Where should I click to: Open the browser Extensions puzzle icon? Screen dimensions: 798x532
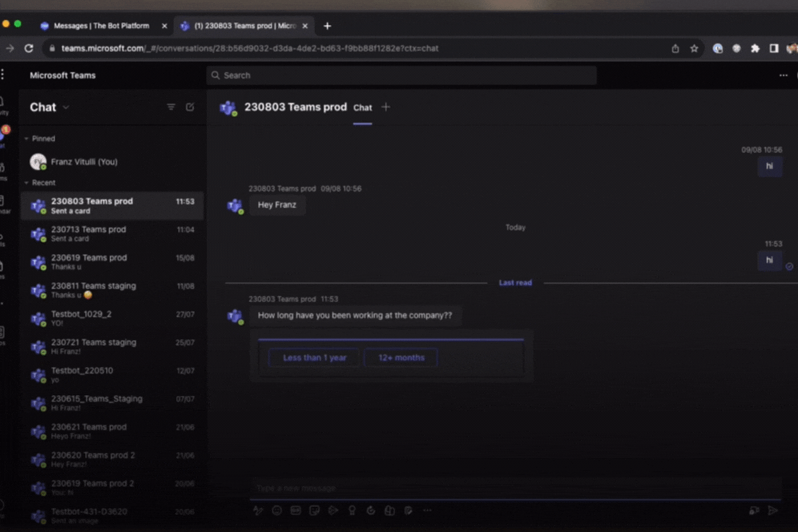(755, 49)
